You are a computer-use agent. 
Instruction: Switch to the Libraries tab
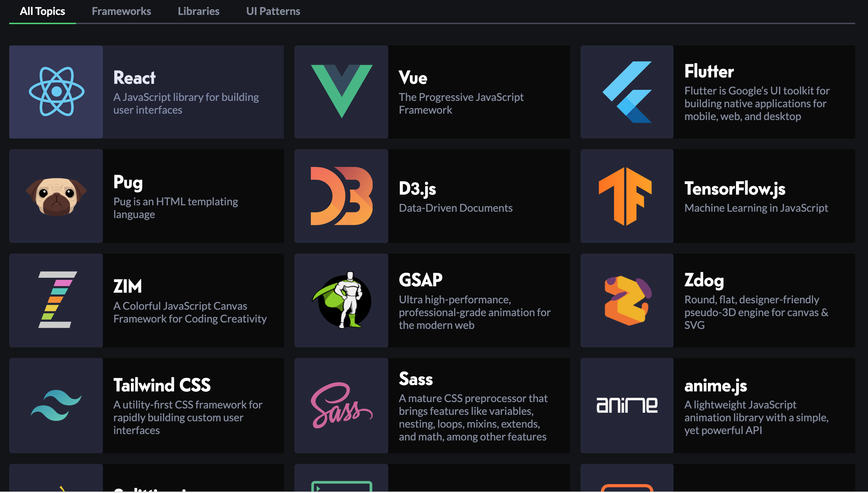198,11
